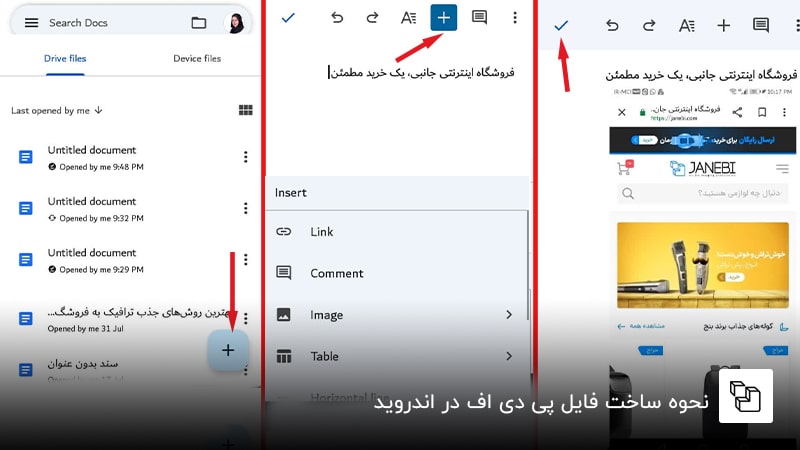Image resolution: width=800 pixels, height=450 pixels.
Task: Expand the Table submenu chevron
Action: click(509, 356)
